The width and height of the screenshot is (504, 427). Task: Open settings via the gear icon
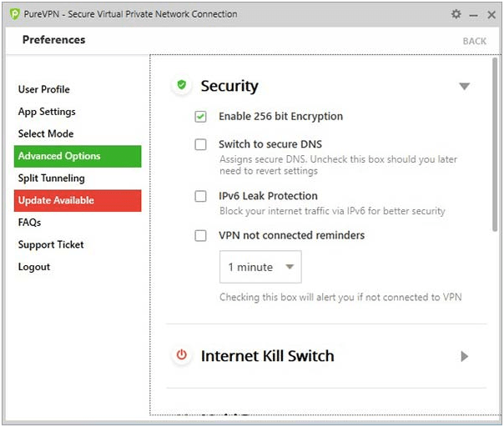click(x=456, y=14)
